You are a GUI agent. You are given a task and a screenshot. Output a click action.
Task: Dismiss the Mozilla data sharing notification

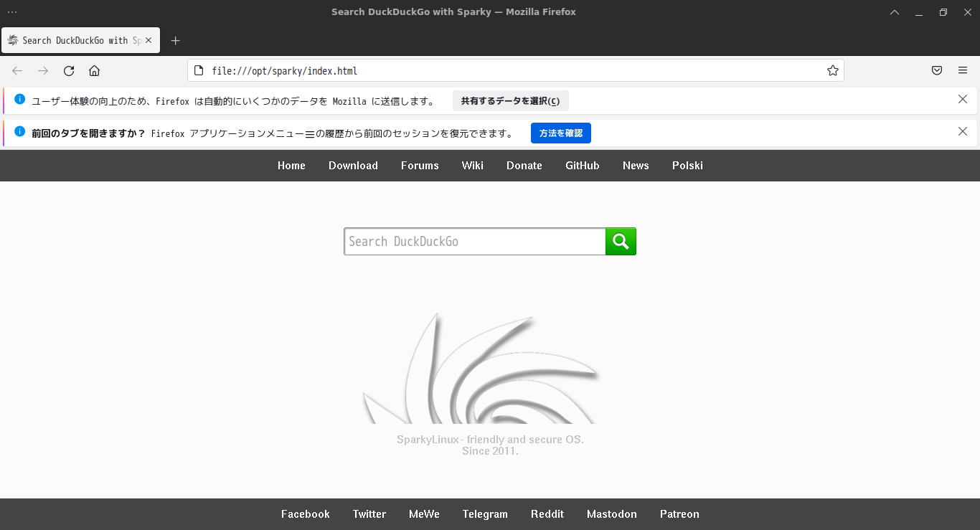point(963,99)
